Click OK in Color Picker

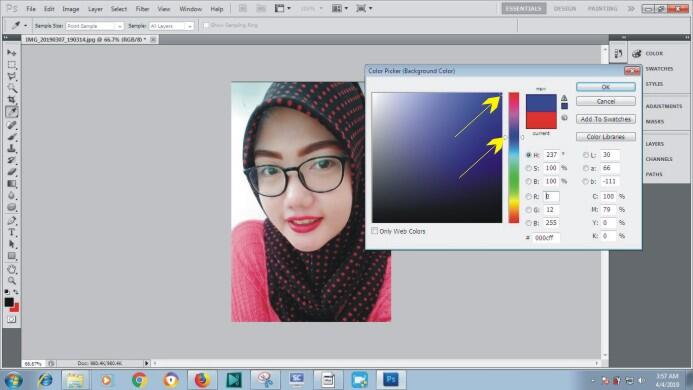click(605, 87)
